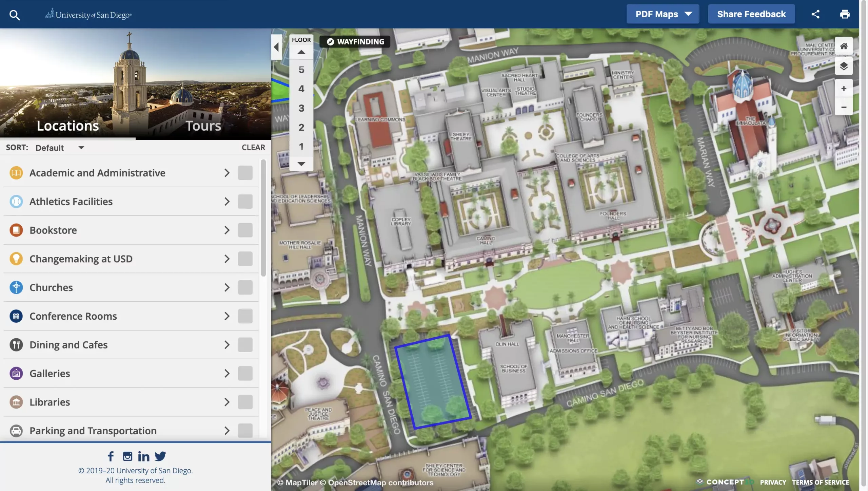Expand Athletics Facilities chevron
Viewport: 868px width, 491px height.
click(x=227, y=202)
